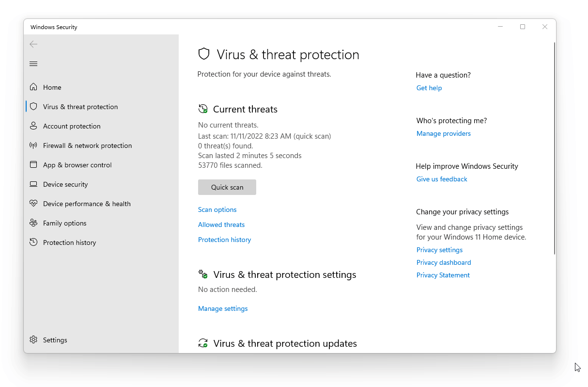This screenshot has height=387, width=588.
Task: Click the Home icon in the sidebar
Action: (33, 87)
